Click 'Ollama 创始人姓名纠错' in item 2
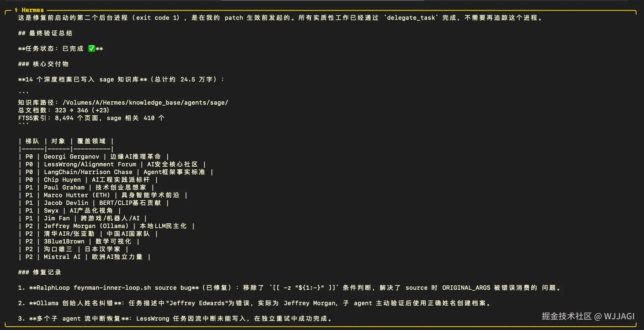The width and height of the screenshot is (644, 330). coord(75,303)
